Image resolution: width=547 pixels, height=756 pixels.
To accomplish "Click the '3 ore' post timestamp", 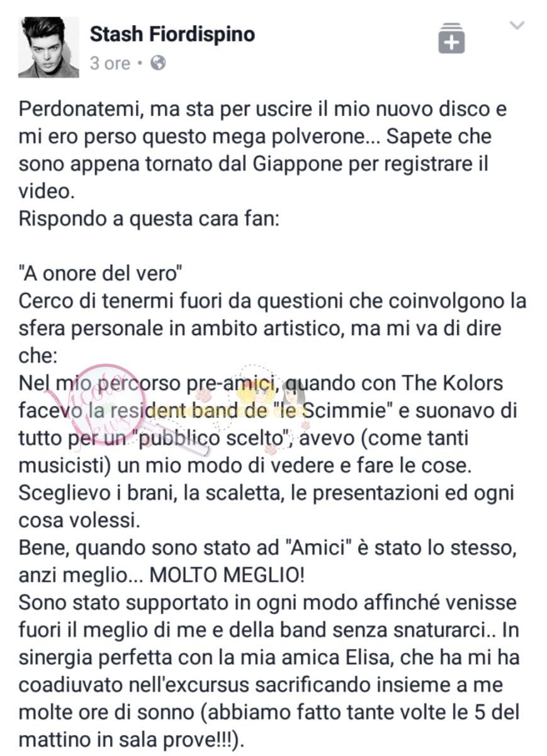I will coord(110,64).
